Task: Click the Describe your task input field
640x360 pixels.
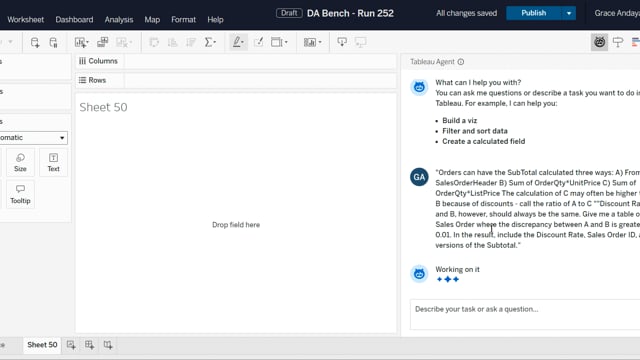Action: pyautogui.click(x=525, y=314)
